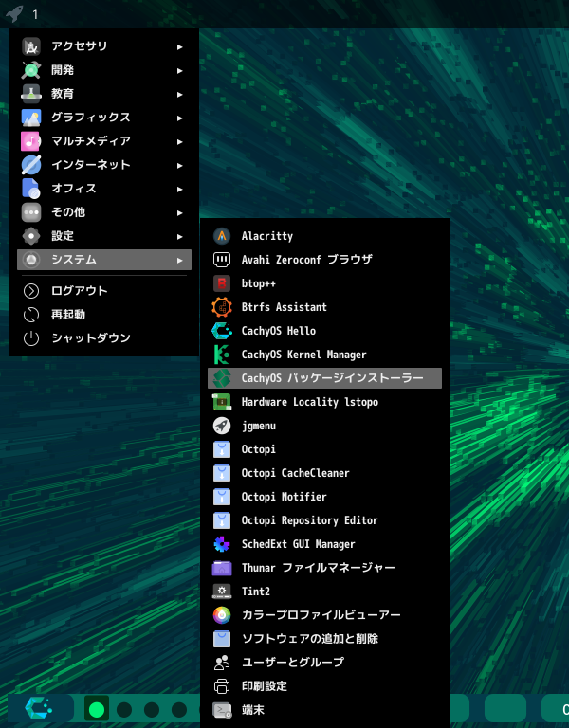Click the Btrfs Assistant gear icon

coord(222,307)
